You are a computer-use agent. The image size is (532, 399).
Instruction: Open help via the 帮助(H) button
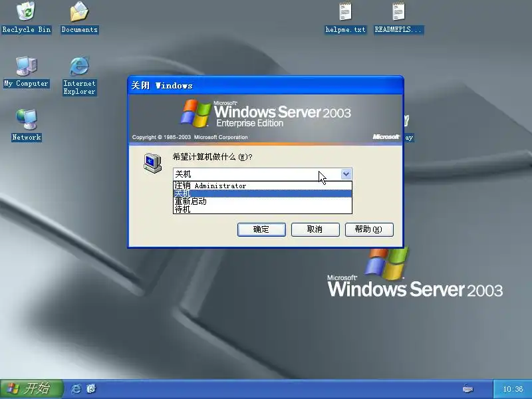coord(369,229)
